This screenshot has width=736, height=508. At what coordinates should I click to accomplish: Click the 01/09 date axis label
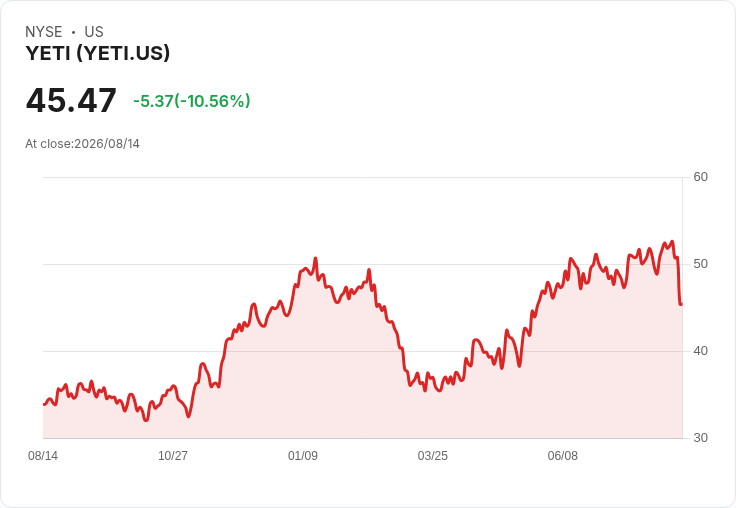point(303,455)
